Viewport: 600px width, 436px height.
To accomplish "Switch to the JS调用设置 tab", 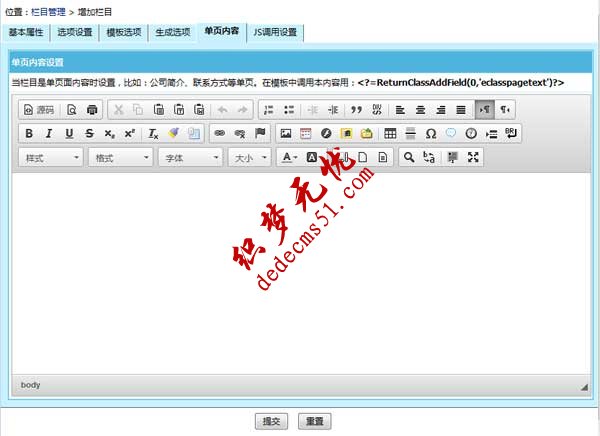I will point(275,33).
